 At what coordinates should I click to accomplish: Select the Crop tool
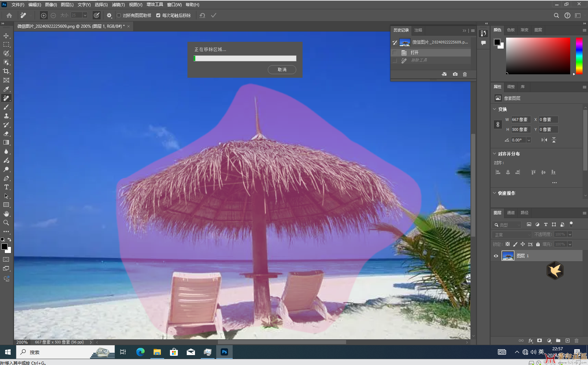click(6, 71)
